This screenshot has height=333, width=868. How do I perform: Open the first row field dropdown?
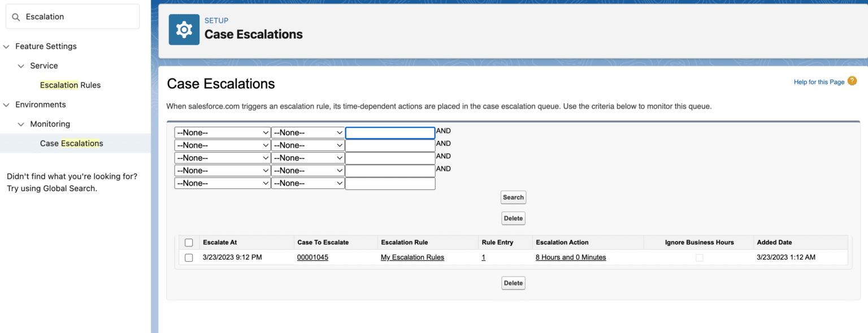(x=222, y=132)
